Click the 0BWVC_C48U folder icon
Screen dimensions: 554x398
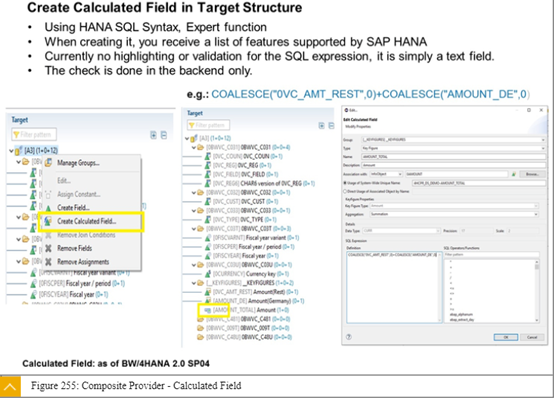click(200, 337)
